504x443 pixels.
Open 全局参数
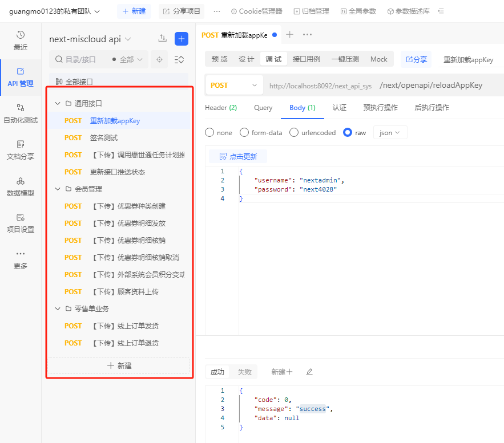(358, 11)
